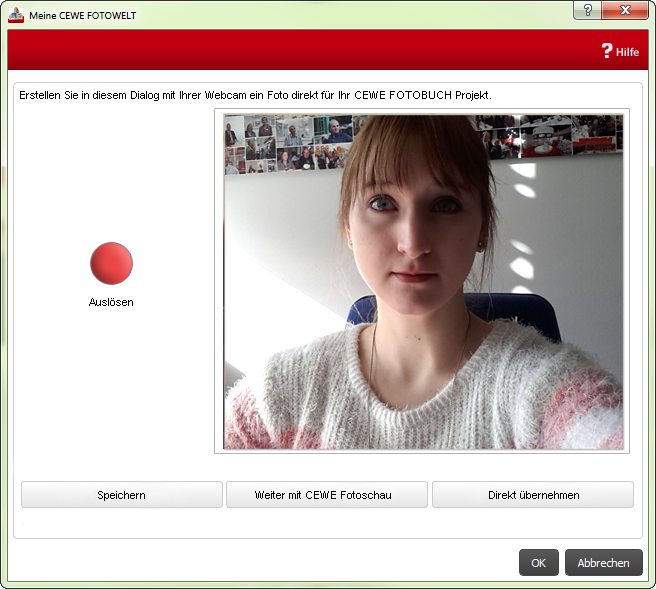656x589 pixels.
Task: Click the white question mark Hilfe icon
Action: 606,51
